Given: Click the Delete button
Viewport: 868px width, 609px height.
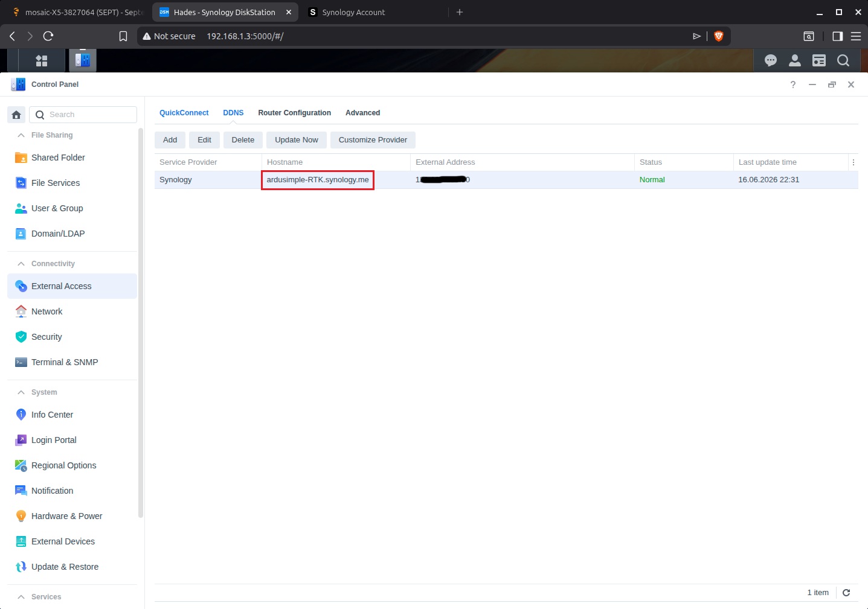Looking at the screenshot, I should coord(243,140).
